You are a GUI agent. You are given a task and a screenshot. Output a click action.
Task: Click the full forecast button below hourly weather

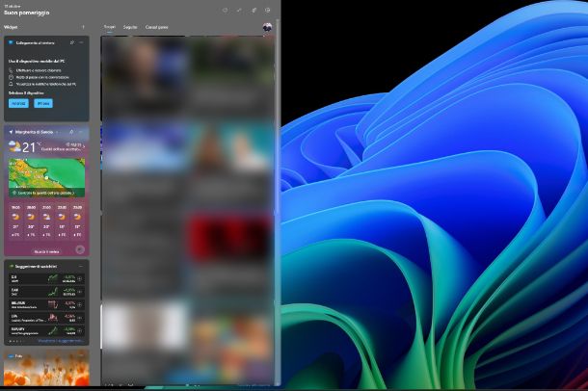point(46,251)
